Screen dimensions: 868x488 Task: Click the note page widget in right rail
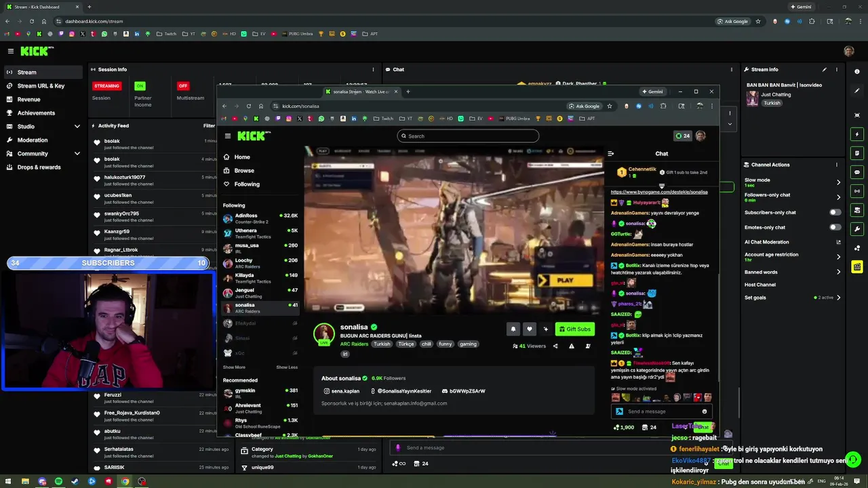(x=858, y=153)
